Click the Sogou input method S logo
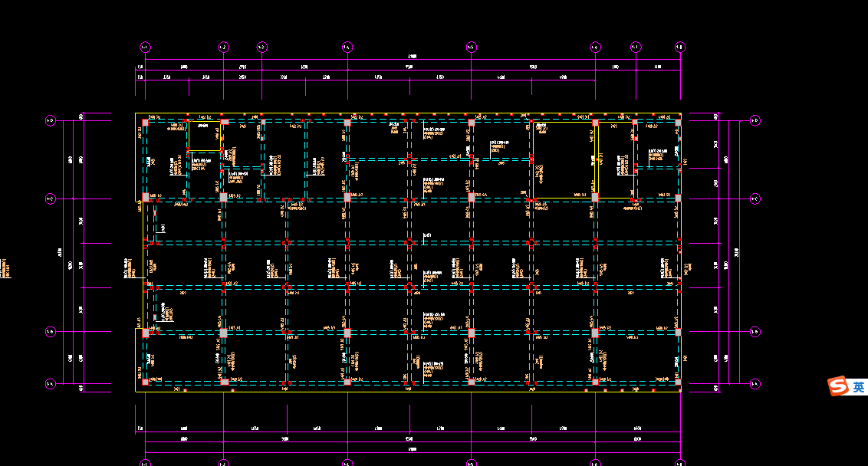 pos(838,386)
